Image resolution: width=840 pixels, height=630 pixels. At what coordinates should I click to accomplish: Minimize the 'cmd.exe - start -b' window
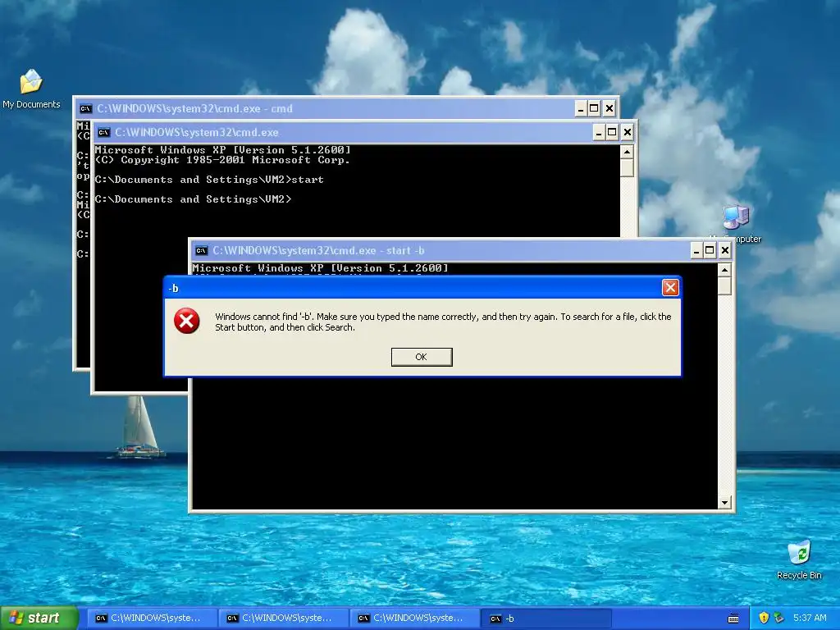click(x=696, y=250)
